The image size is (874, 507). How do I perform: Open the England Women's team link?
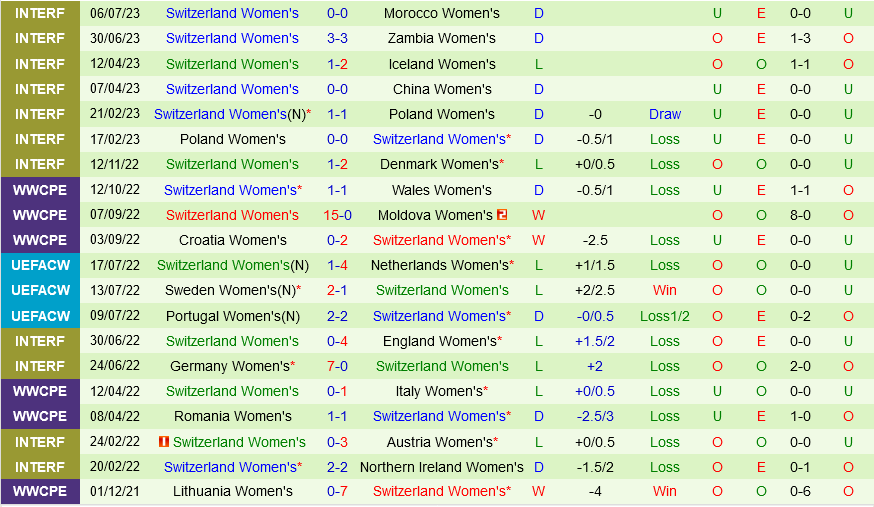[439, 341]
